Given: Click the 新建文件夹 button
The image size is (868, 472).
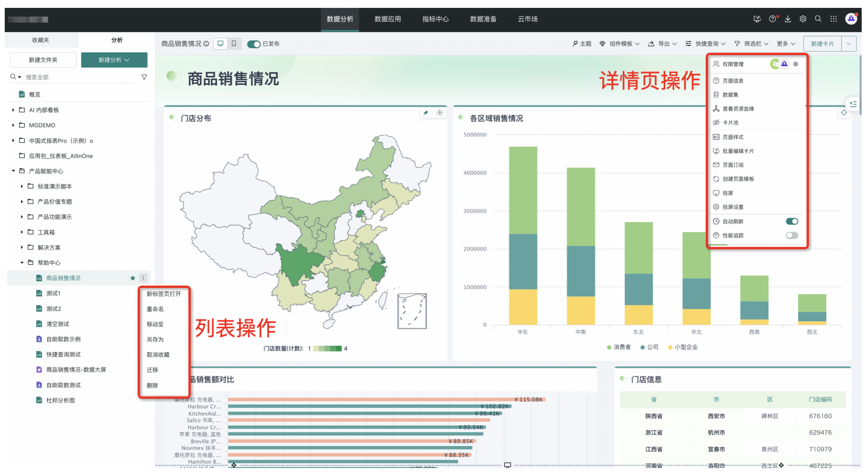Looking at the screenshot, I should 43,60.
